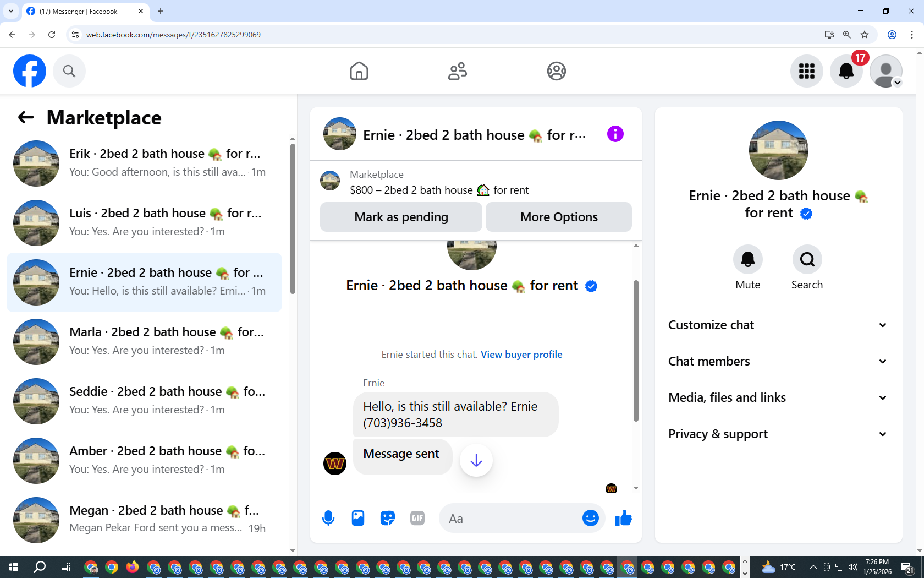The image size is (924, 578).
Task: Open the tab search dropdown arrow
Action: pyautogui.click(x=11, y=11)
